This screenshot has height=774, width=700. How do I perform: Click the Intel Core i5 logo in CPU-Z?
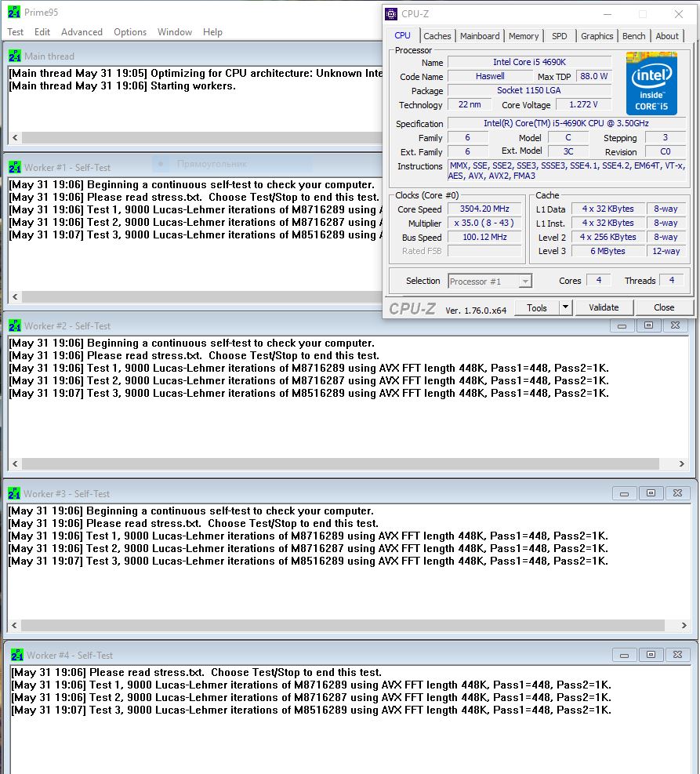click(x=651, y=83)
